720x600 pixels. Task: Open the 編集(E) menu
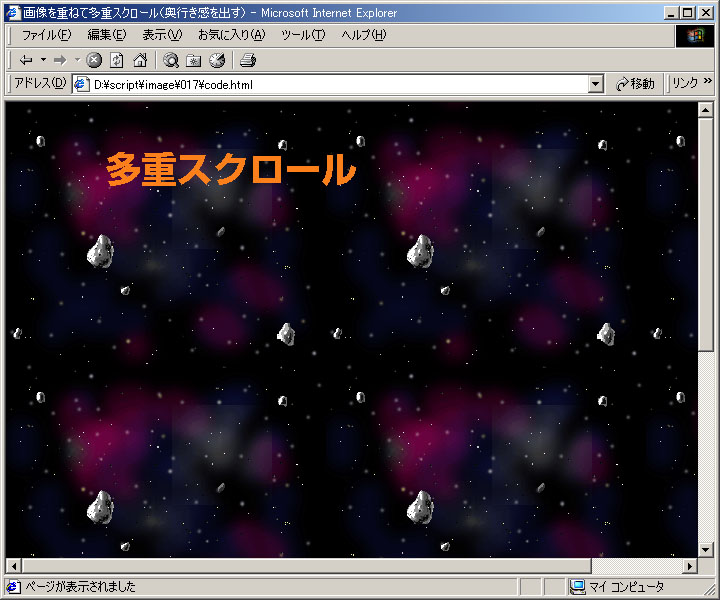[107, 35]
